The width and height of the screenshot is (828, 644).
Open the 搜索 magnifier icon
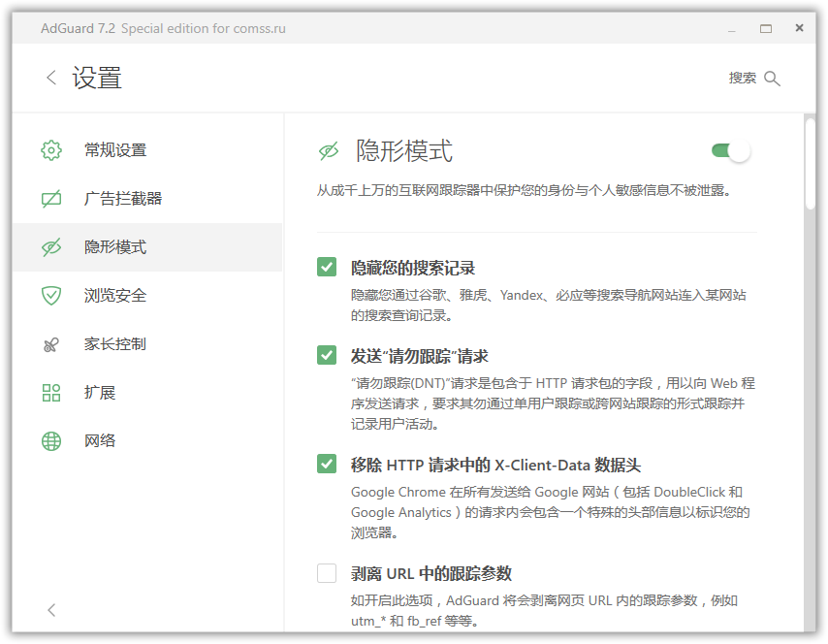click(x=772, y=79)
